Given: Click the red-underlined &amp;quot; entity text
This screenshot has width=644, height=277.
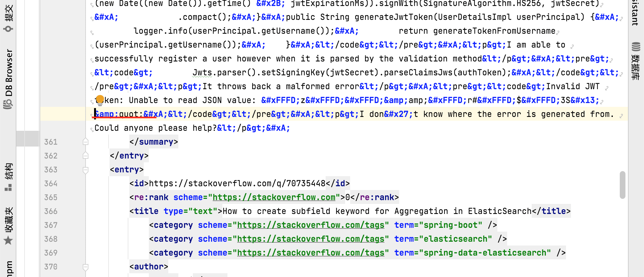Looking at the screenshot, I should coord(119,114).
